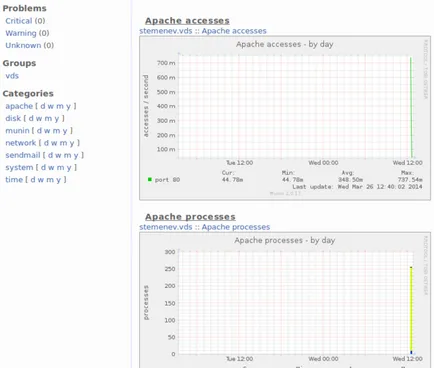Show apache graphs by day (d)
Screen dimensions: 434x368
[x=43, y=106]
